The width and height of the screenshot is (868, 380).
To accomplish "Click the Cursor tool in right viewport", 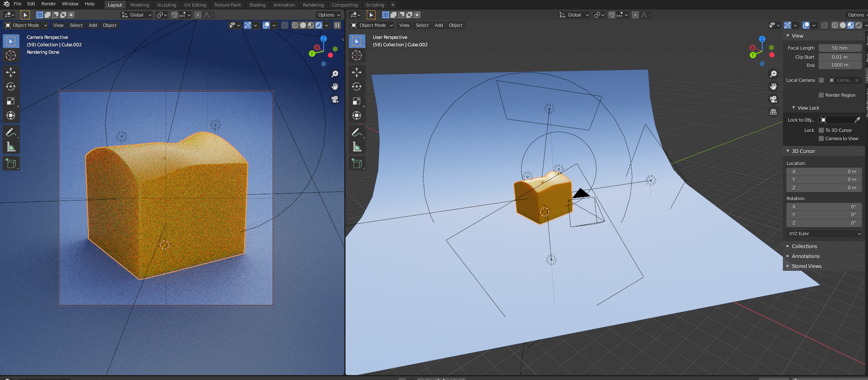I will 357,55.
